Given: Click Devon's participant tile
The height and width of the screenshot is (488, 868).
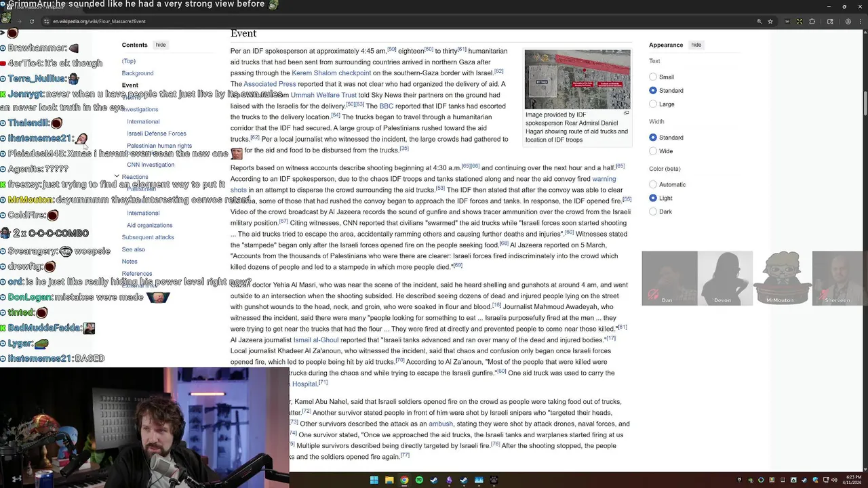Looking at the screenshot, I should 725,278.
